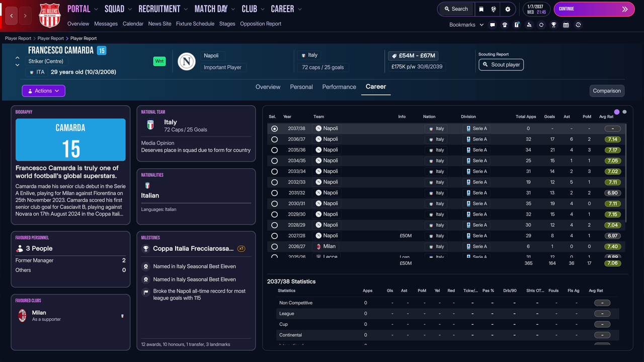Go back with the left arrow button
644x362 pixels.
point(12,16)
